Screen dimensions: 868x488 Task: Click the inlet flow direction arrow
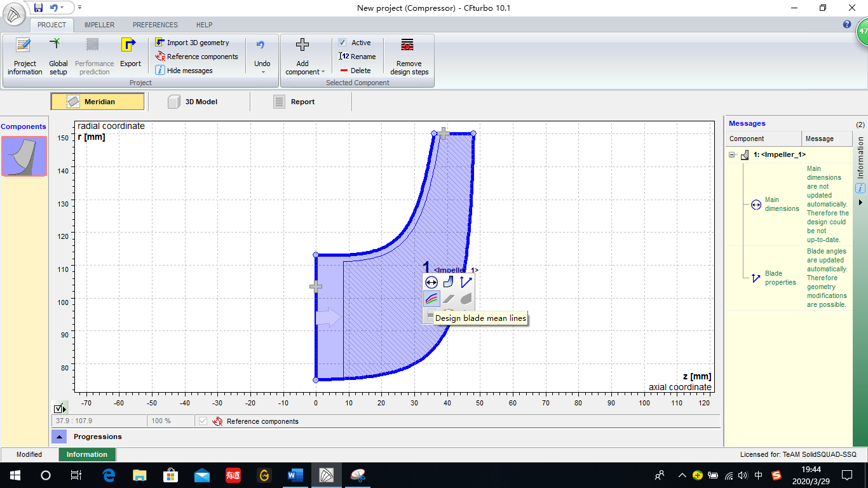329,318
